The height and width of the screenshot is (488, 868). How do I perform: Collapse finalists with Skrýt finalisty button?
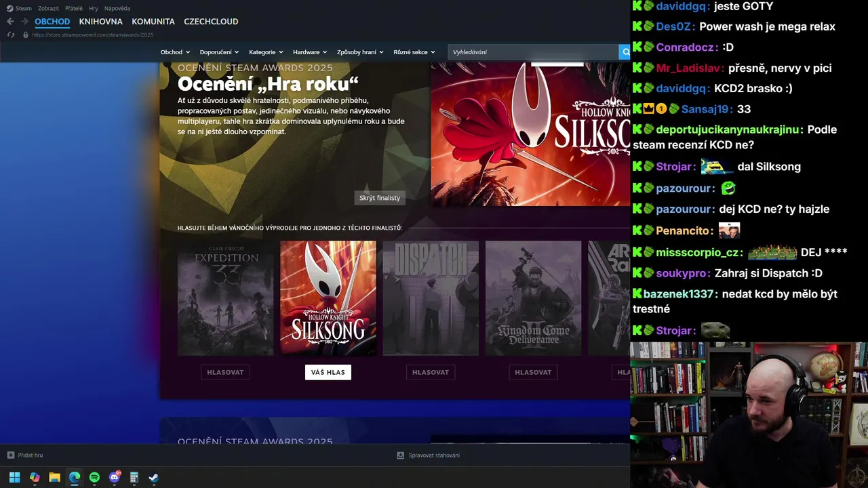point(380,198)
